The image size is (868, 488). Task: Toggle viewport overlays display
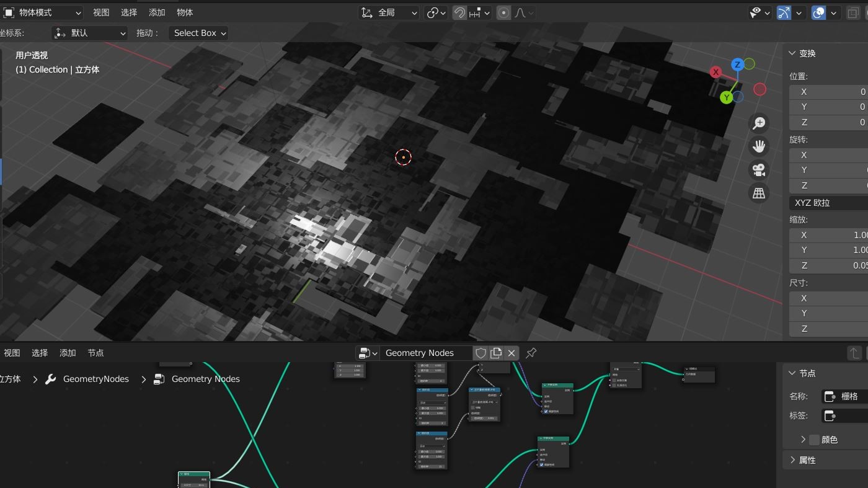(x=818, y=12)
